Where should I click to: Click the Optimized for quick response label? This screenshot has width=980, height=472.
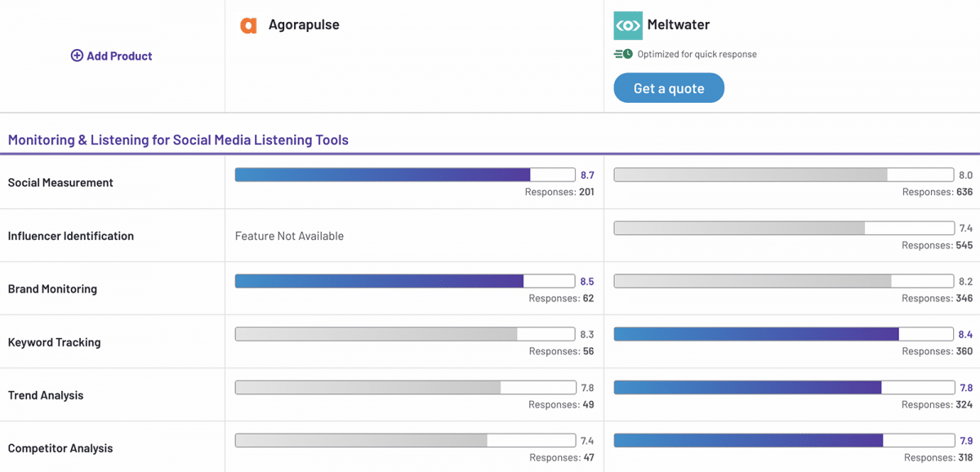point(697,54)
